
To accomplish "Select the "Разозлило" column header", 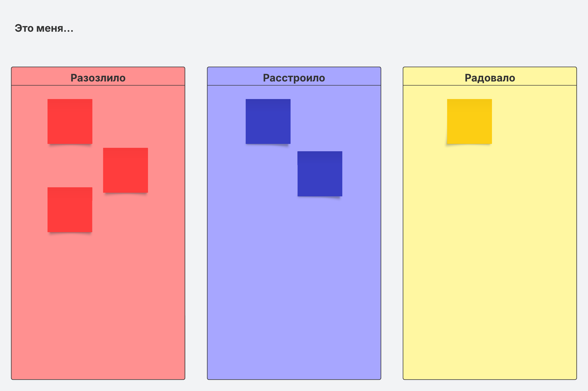I will 98,78.
